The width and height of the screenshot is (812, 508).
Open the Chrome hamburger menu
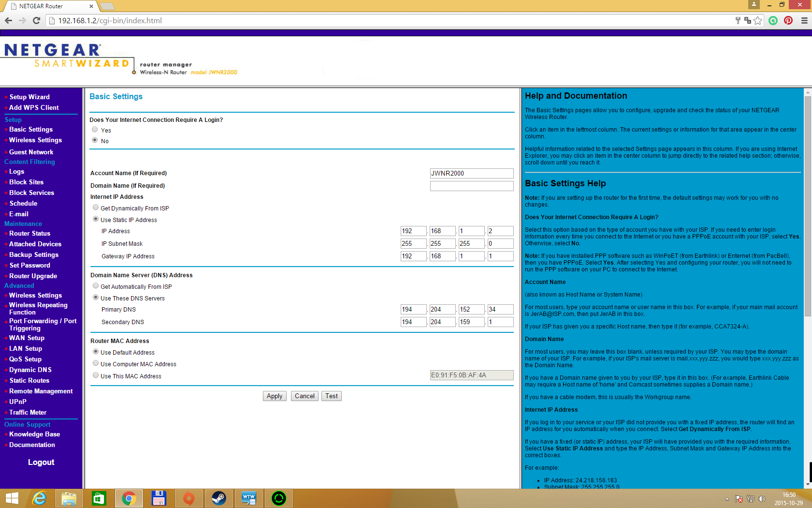(x=804, y=20)
